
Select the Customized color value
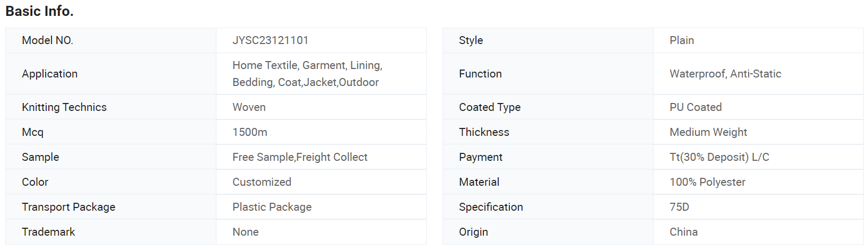pyautogui.click(x=262, y=182)
